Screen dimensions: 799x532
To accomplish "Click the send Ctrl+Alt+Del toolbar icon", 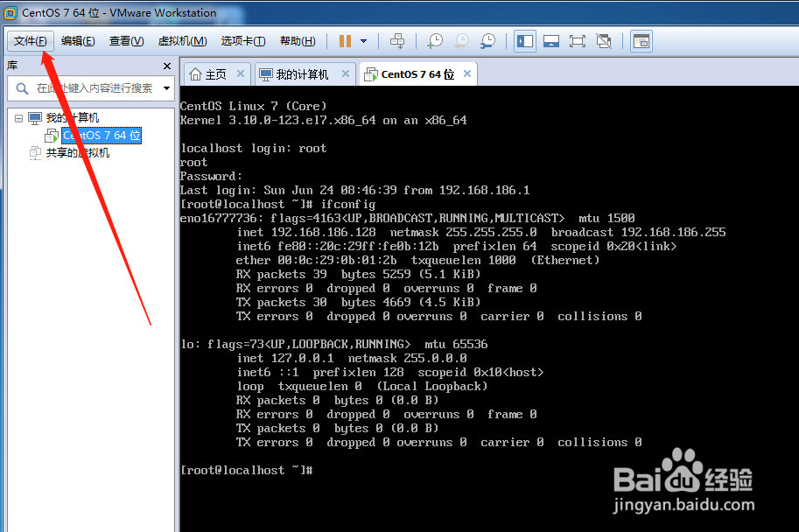I will tap(397, 41).
